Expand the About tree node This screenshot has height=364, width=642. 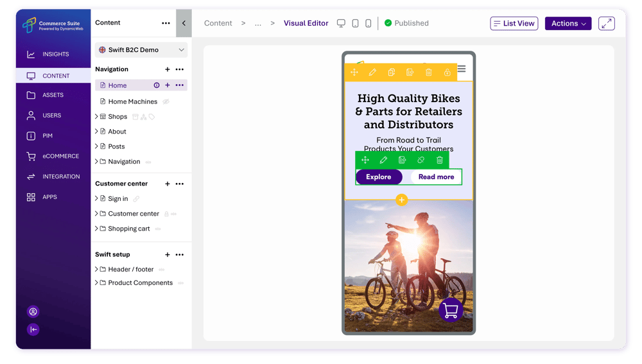tap(97, 132)
